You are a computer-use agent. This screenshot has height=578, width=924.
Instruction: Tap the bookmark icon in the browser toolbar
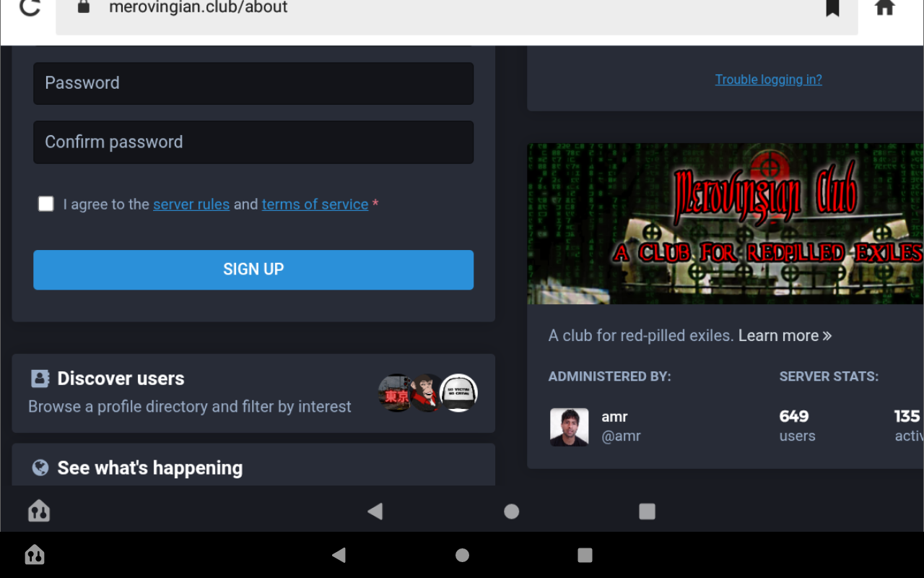click(x=832, y=7)
